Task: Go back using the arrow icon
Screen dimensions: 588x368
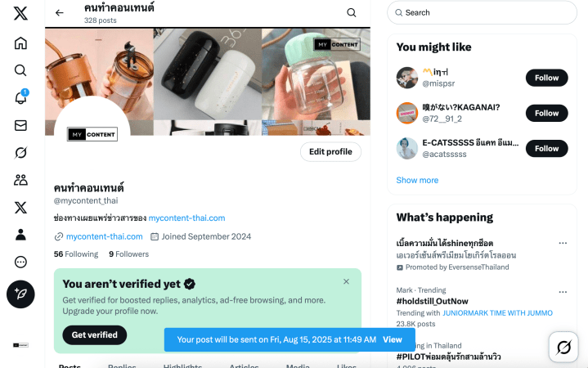Action: 59,13
